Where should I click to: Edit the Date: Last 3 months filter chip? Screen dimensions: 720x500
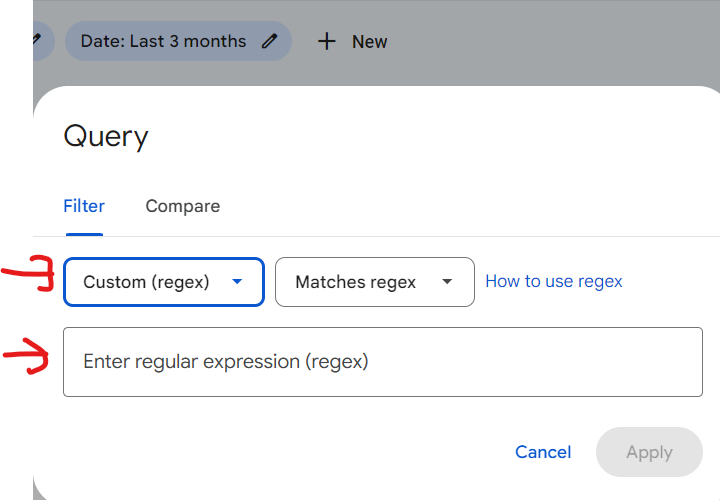tap(178, 41)
